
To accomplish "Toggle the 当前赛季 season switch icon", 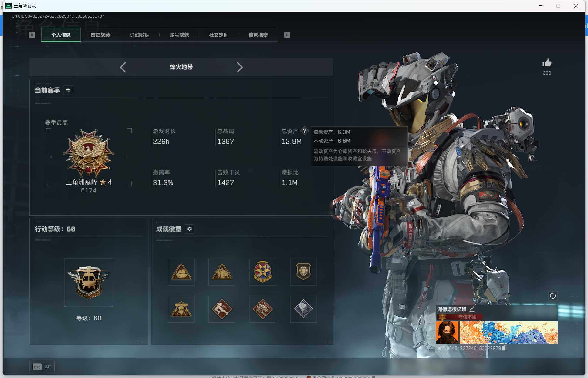I will (x=68, y=90).
